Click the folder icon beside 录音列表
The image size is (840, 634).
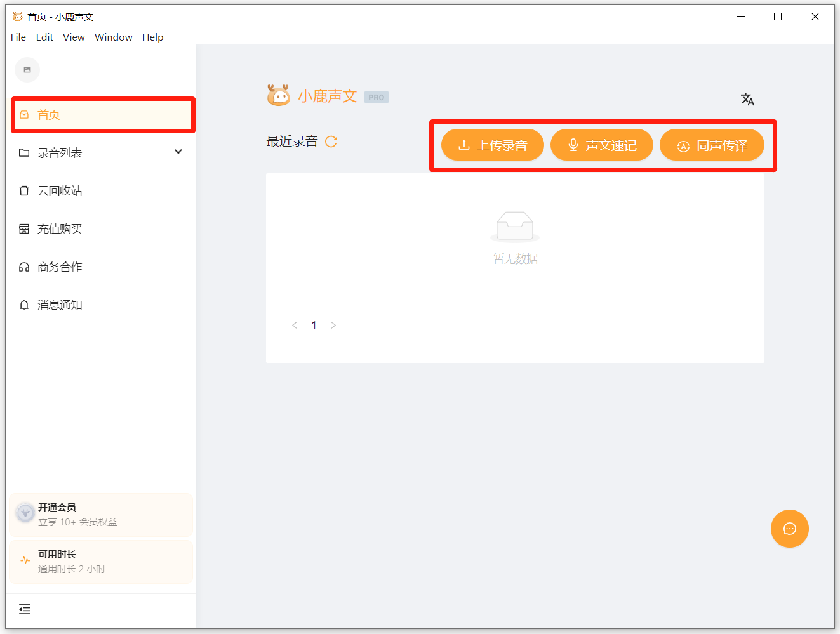click(24, 153)
